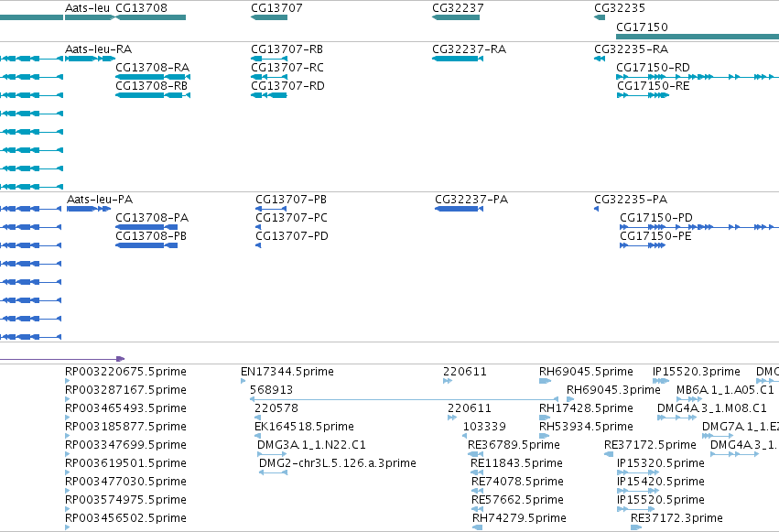
Task: Select the RH53934.5prime EST
Action: [x=545, y=436]
